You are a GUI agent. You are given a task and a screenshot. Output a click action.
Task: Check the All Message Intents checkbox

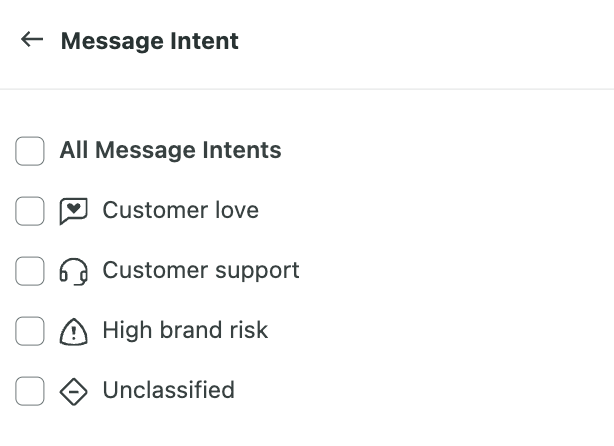coord(30,151)
